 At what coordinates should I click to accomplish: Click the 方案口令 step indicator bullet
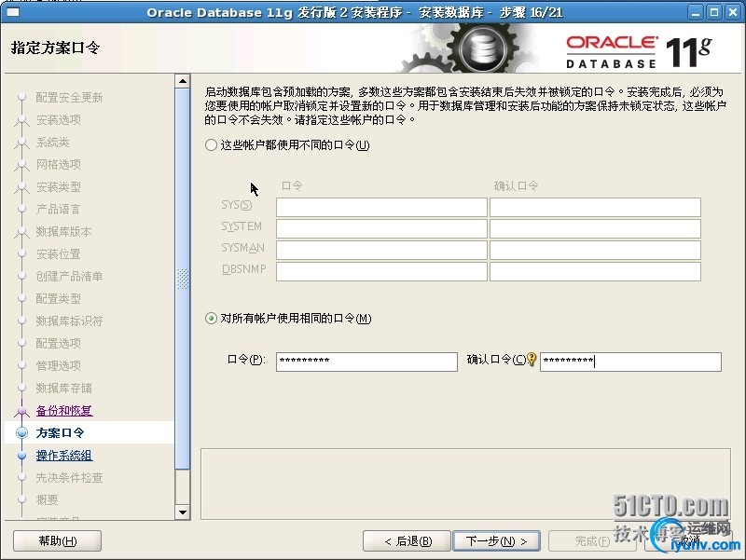(x=21, y=432)
